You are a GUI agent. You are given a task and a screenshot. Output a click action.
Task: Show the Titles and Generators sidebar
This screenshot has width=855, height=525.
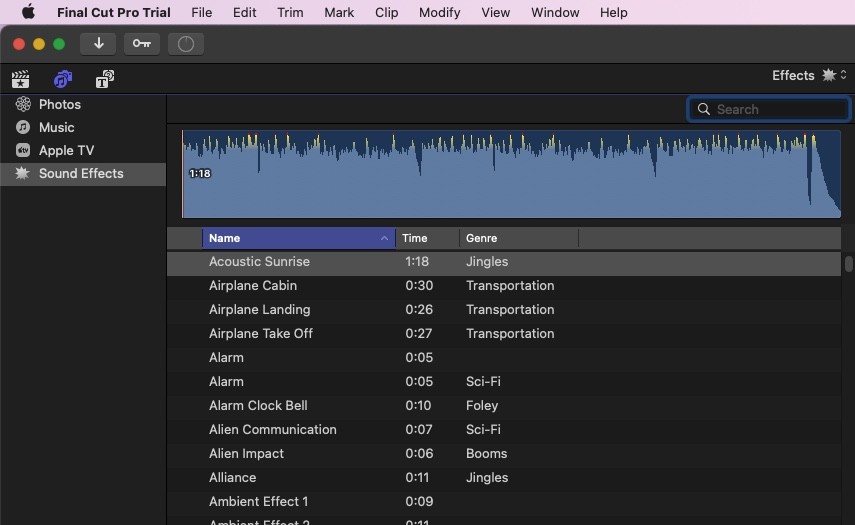[x=104, y=79]
